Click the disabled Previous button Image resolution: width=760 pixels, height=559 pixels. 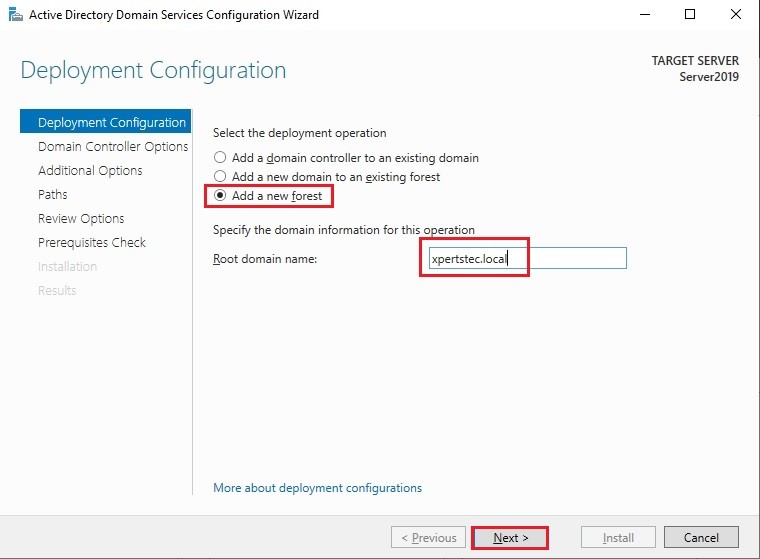(428, 537)
